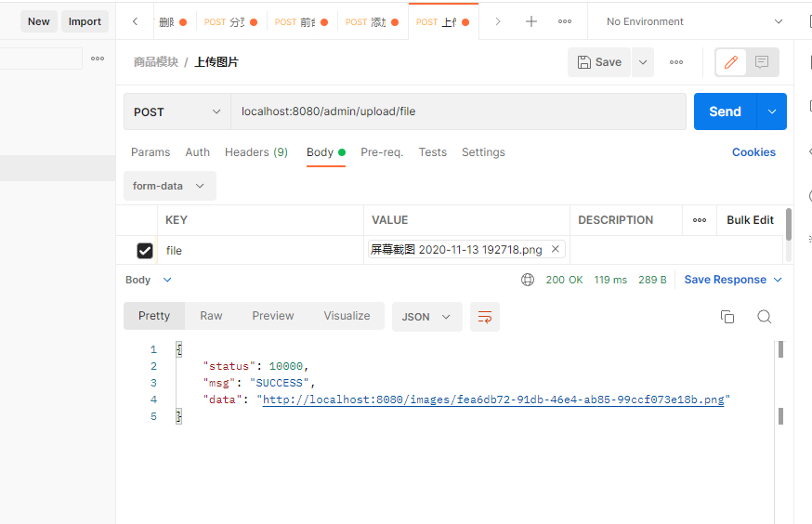Switch to the POST 分 request tab
Screen dimensions: 812x524
coord(231,22)
